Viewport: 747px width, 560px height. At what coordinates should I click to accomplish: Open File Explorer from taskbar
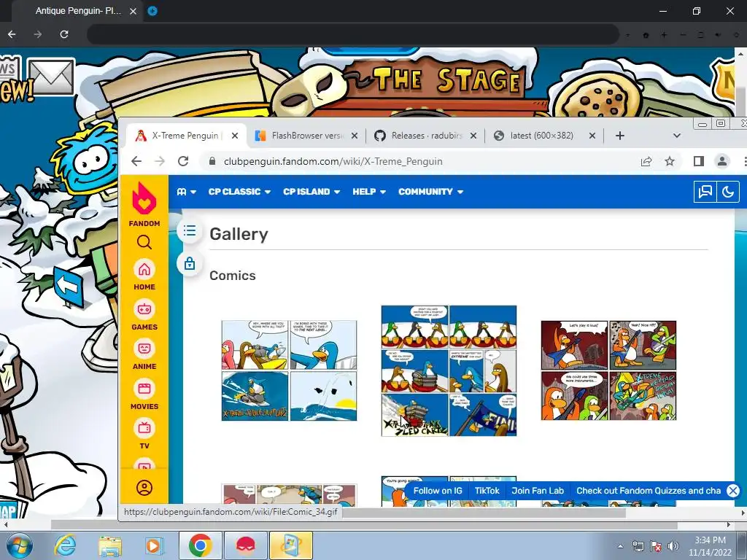coord(110,545)
